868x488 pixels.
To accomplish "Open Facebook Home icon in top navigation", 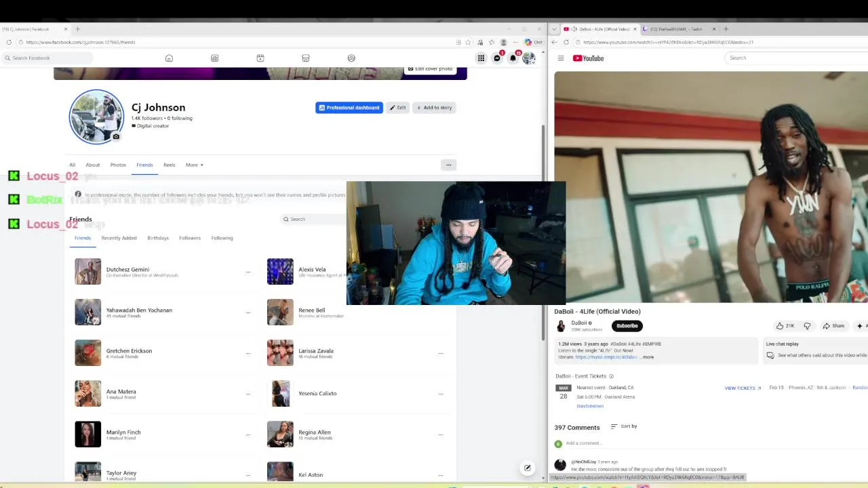I will (169, 58).
